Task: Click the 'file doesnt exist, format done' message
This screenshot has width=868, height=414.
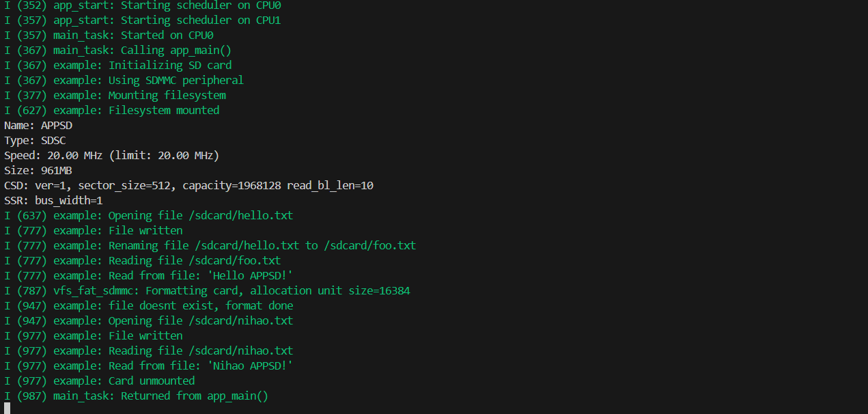Action: (x=201, y=305)
